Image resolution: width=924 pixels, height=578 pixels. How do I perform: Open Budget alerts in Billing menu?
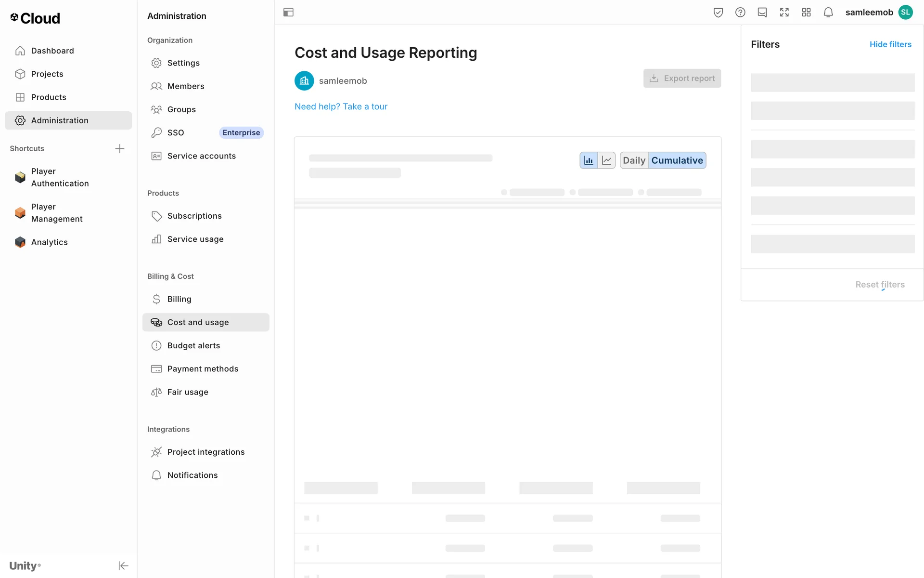(193, 345)
